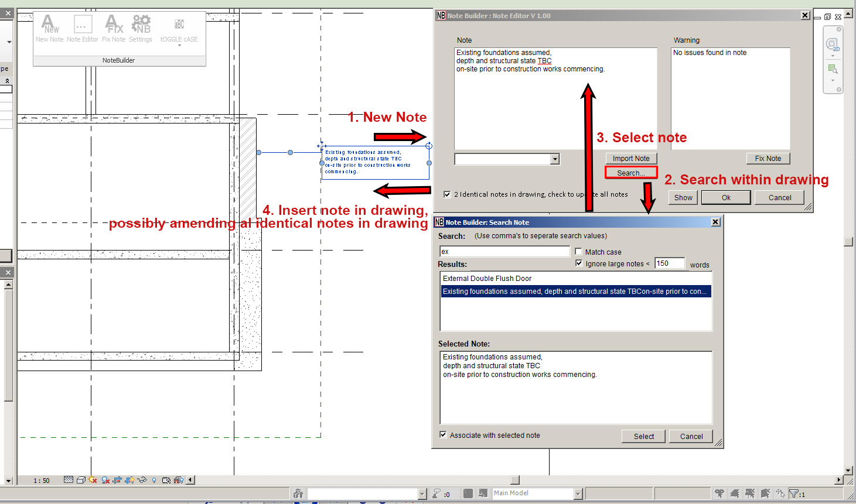The height and width of the screenshot is (504, 856).
Task: Click the Import Note button
Action: [631, 159]
